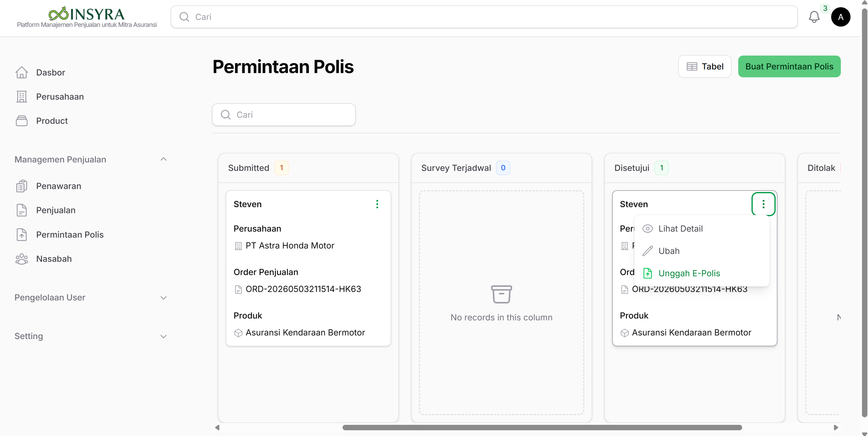Click the Permintaan Polis page heading
The width and height of the screenshot is (868, 436).
coord(283,66)
